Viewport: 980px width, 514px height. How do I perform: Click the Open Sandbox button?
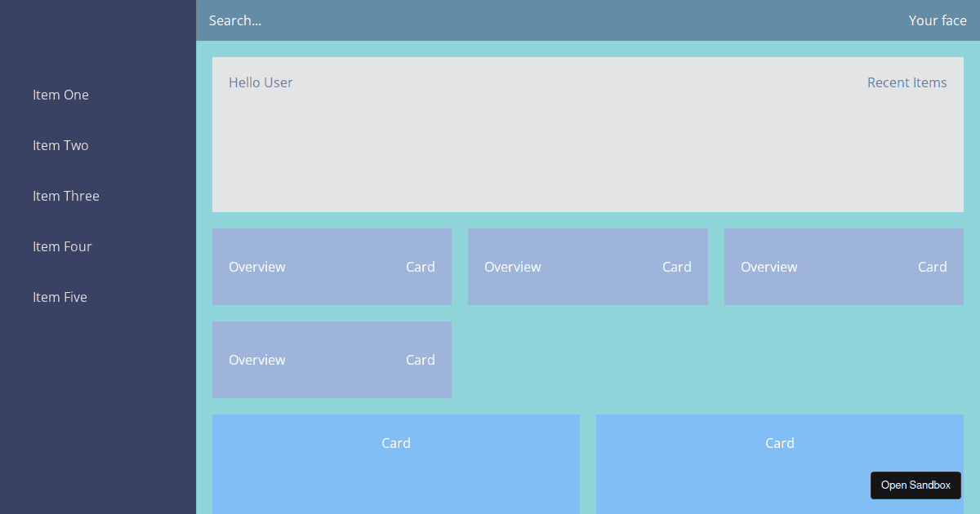(x=915, y=485)
